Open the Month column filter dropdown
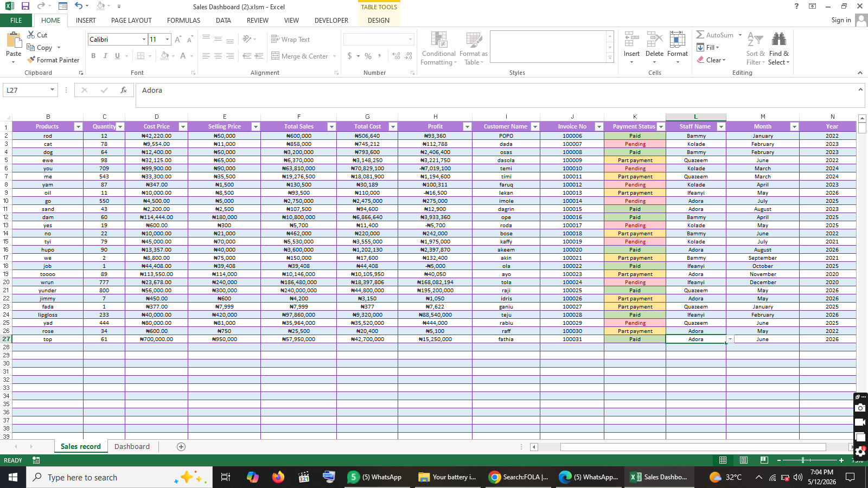Screen dimensions: 868x488 tap(794, 126)
